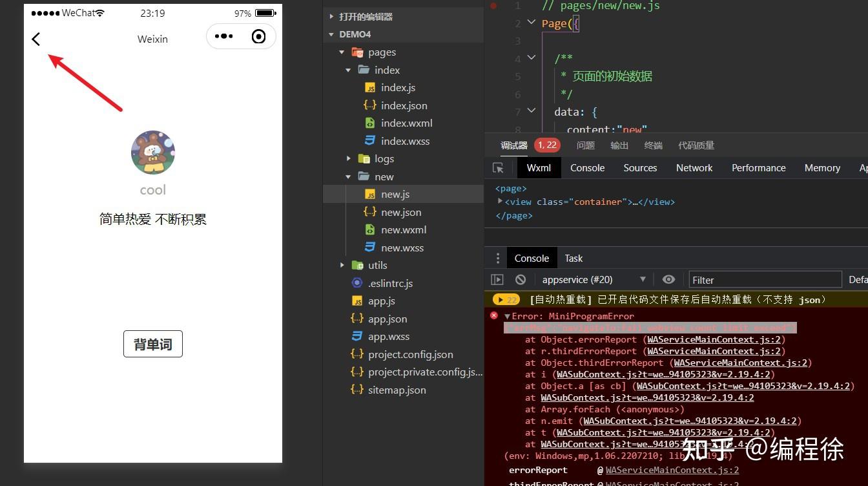Open the Sources panel
Screen dimensions: 868x486
tap(640, 167)
